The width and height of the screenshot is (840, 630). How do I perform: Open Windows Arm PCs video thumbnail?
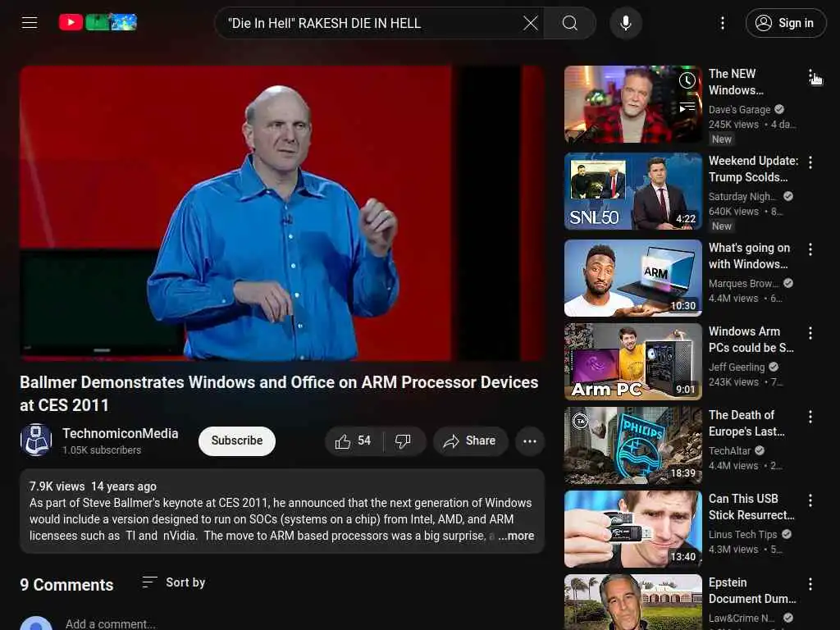click(632, 362)
